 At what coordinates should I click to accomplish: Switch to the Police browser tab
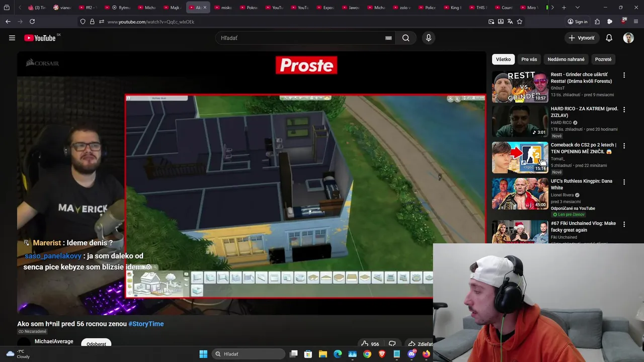point(427,8)
